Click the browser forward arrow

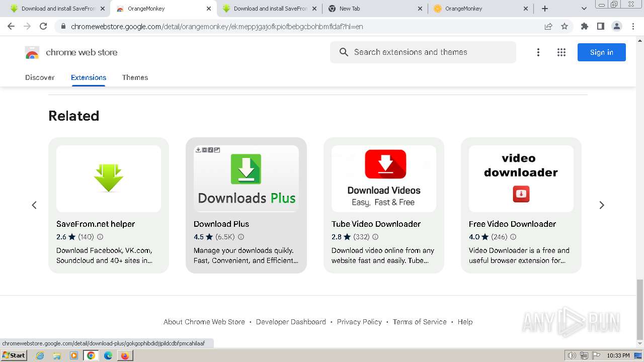pyautogui.click(x=27, y=26)
